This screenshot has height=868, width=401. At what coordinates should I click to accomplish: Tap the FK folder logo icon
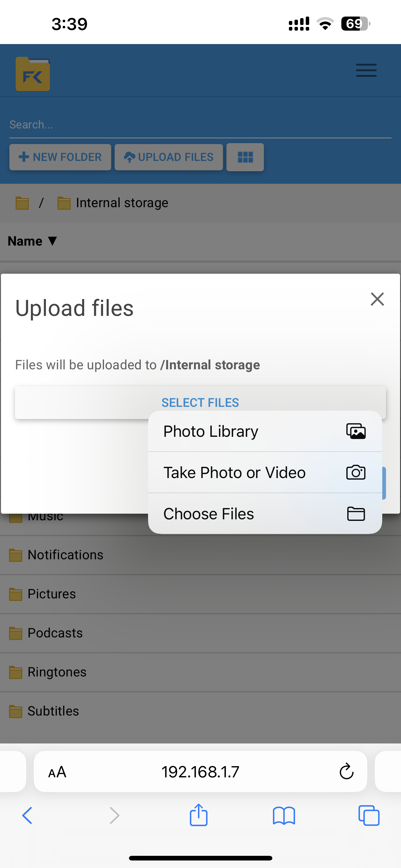tap(33, 74)
